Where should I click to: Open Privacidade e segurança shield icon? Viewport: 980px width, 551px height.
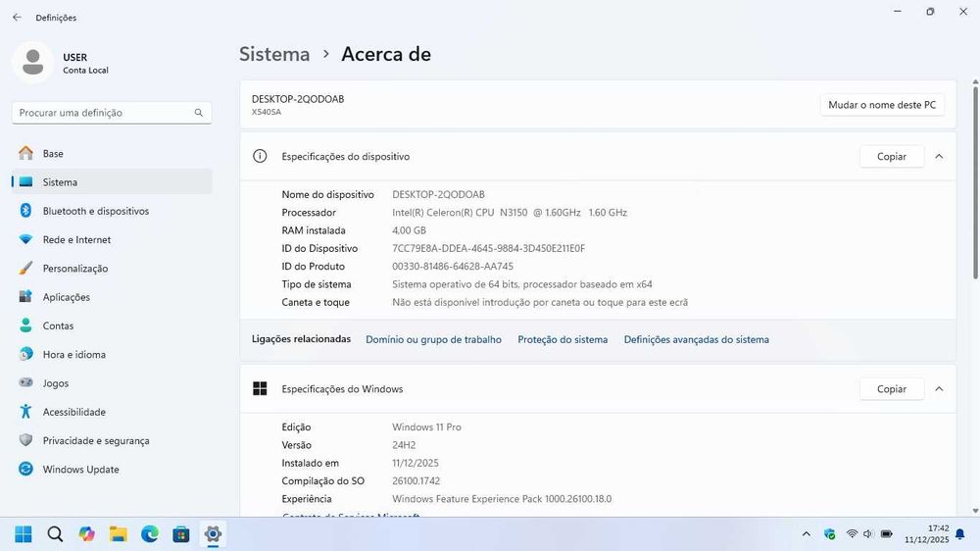(x=25, y=440)
